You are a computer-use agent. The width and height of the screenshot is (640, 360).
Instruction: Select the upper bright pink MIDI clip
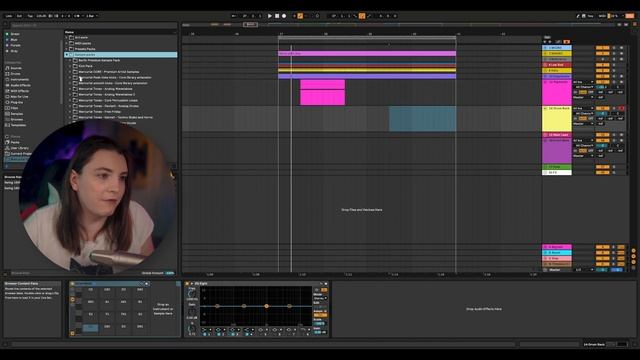pos(322,84)
